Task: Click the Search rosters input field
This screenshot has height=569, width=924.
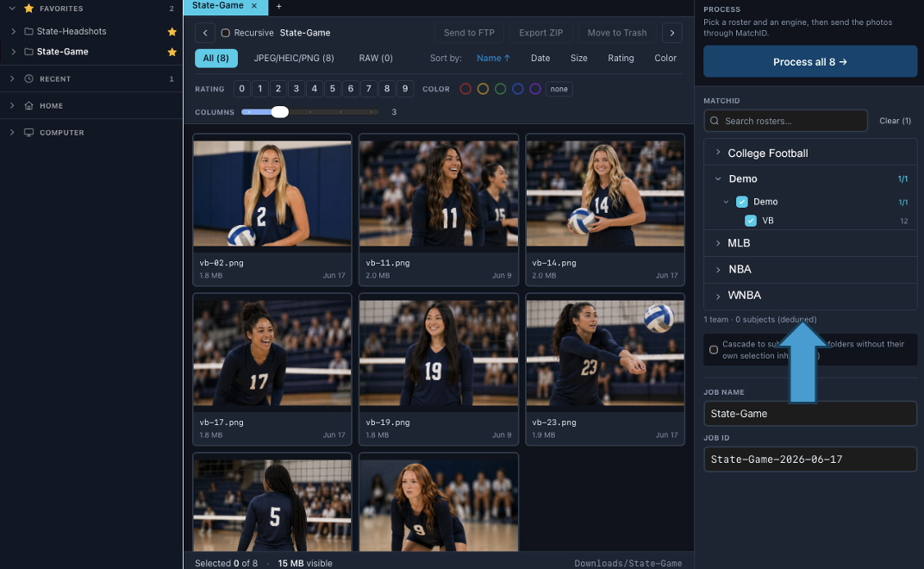Action: coord(785,121)
